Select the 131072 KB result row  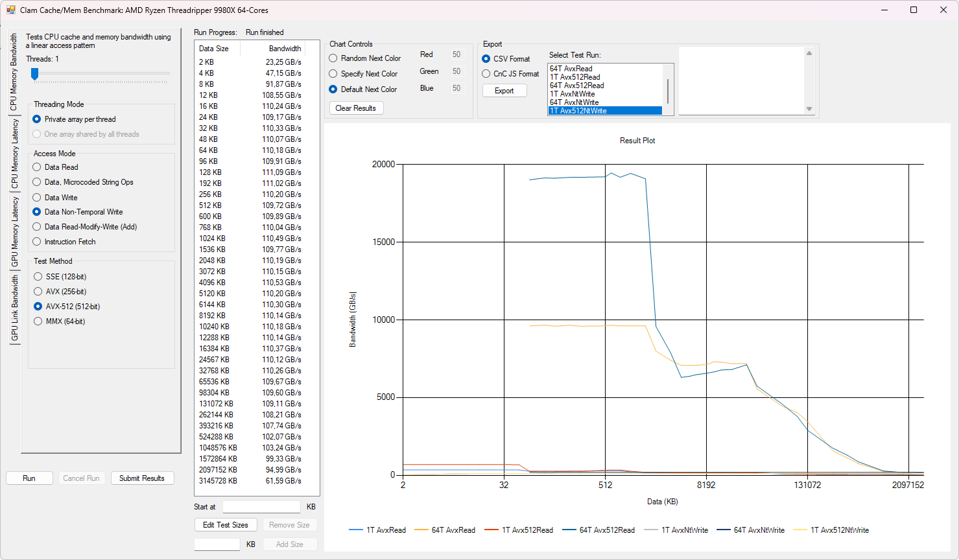click(250, 404)
